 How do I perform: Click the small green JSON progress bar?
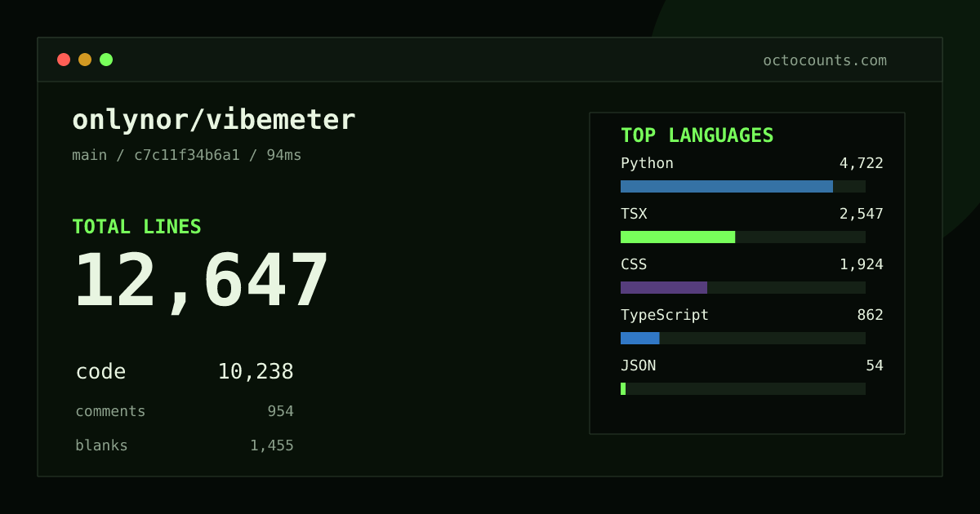(x=623, y=388)
